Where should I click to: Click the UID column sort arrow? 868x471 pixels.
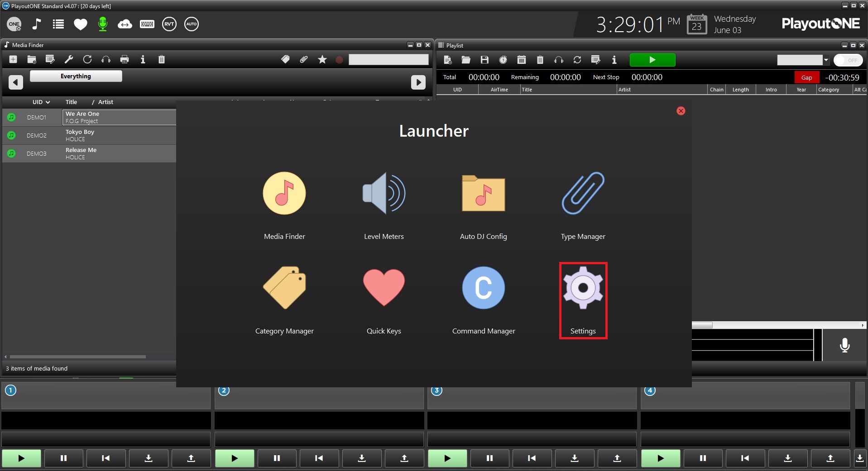(x=48, y=102)
